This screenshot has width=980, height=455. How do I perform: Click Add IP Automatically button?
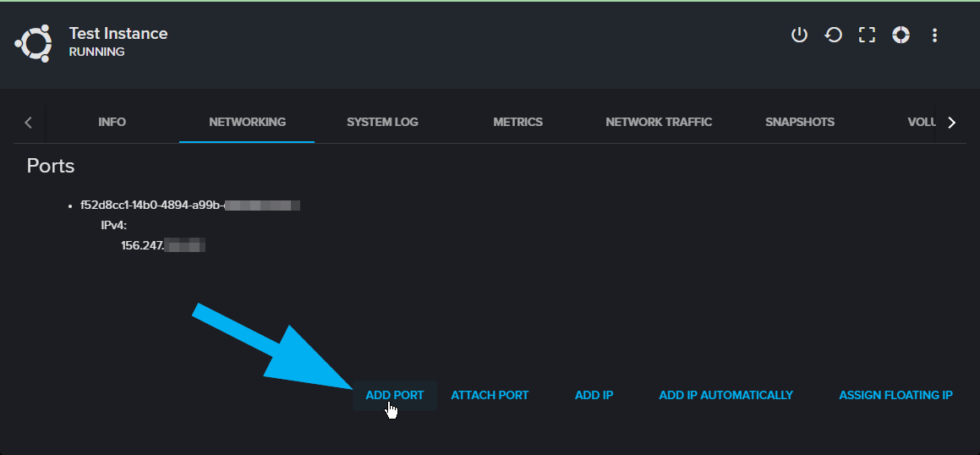(725, 396)
